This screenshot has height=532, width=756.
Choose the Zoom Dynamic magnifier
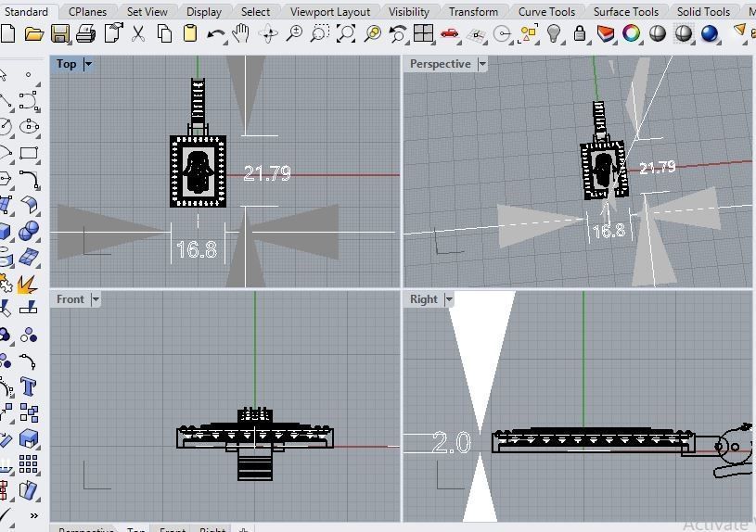click(294, 33)
